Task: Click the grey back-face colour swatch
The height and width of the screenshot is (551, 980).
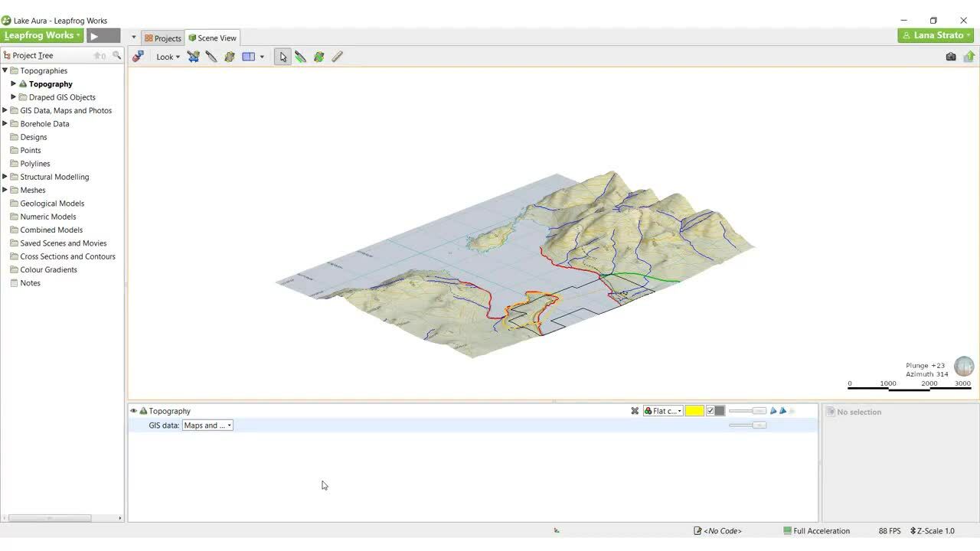Action: (720, 411)
